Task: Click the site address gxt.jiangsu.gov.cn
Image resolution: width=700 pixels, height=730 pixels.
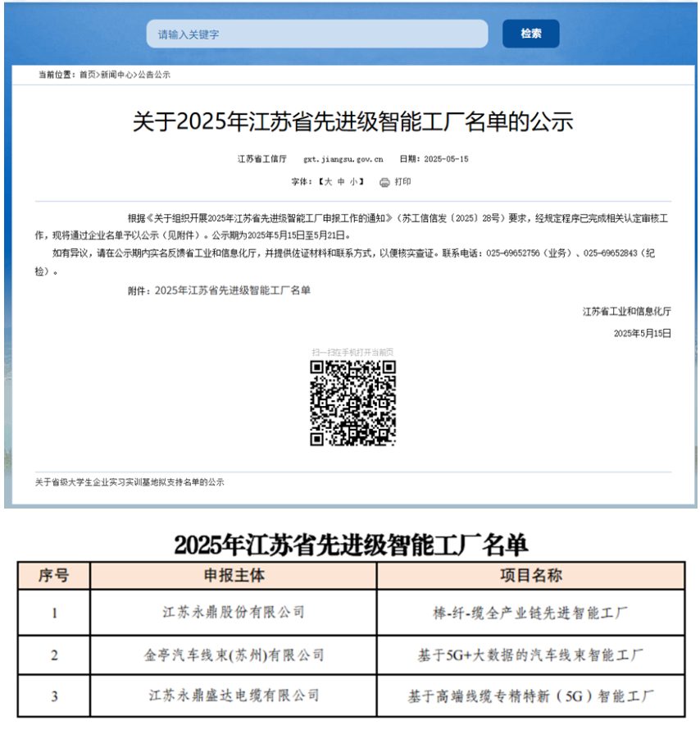Action: [343, 159]
